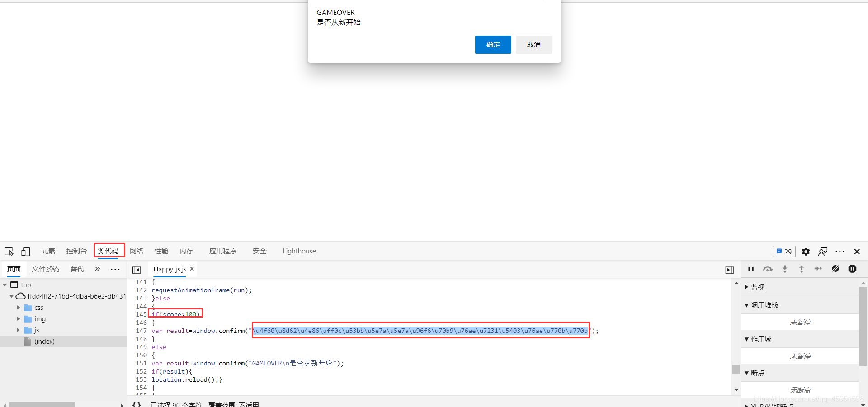Click the cloud domain icon
The image size is (868, 407).
click(21, 296)
